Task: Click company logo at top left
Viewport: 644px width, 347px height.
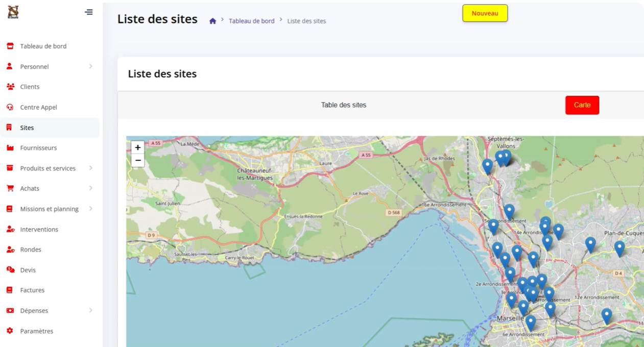Action: [x=13, y=12]
